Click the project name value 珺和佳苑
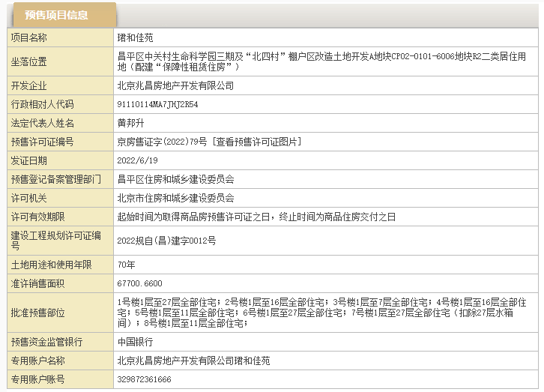The height and width of the screenshot is (392, 544). tap(136, 37)
